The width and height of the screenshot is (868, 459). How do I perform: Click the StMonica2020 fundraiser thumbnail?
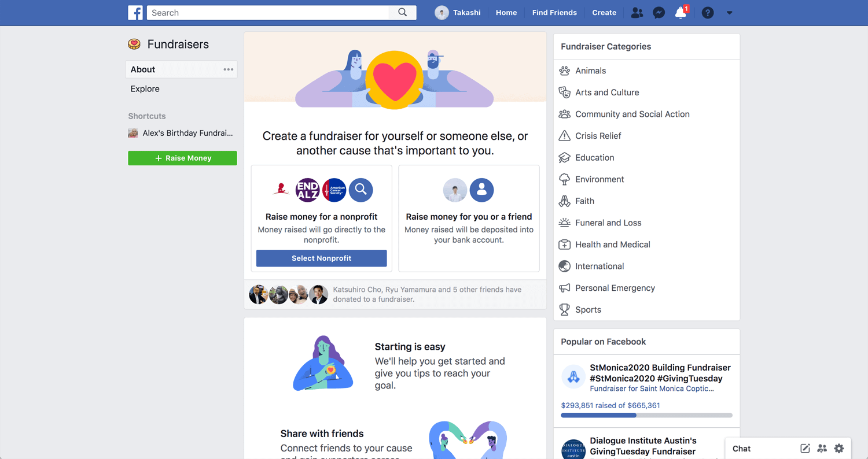point(573,377)
